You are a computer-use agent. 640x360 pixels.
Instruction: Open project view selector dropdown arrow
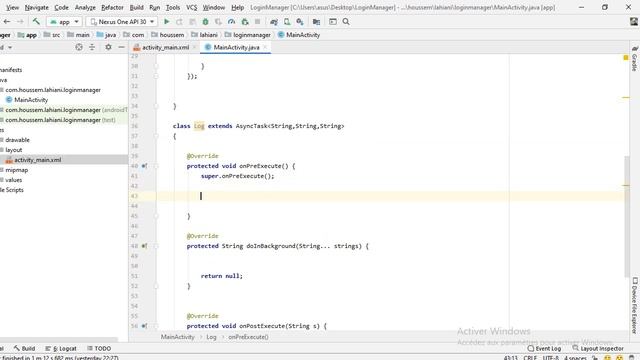coord(10,47)
